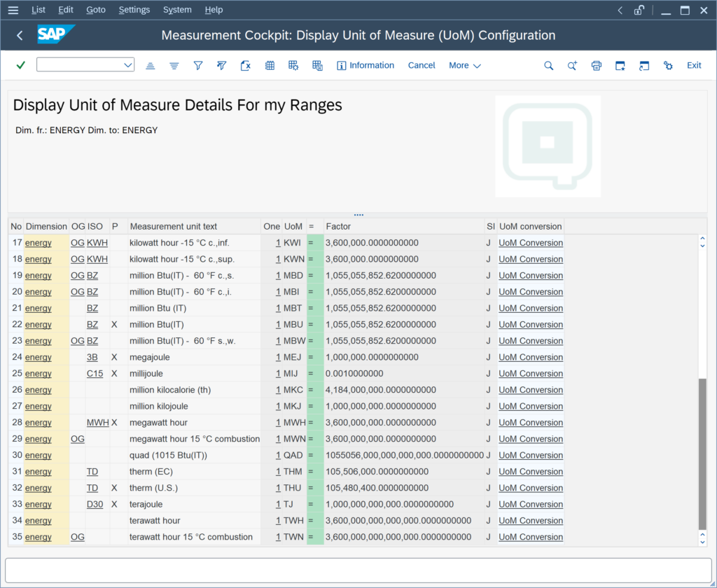
Task: Click the save layout icon
Action: [317, 66]
